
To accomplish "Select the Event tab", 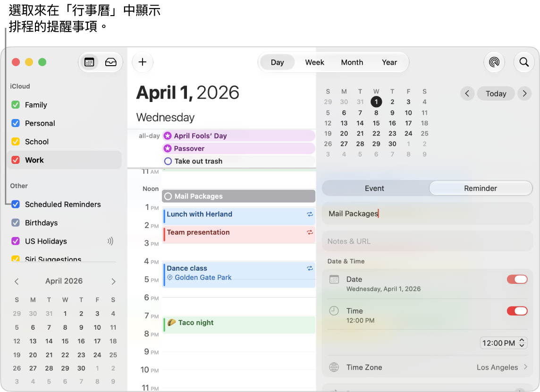I will pos(374,188).
